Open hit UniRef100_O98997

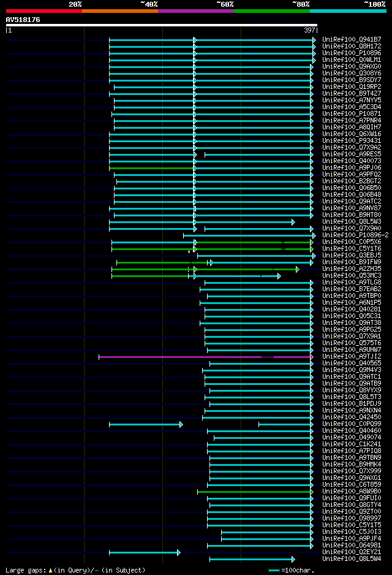(x=352, y=518)
